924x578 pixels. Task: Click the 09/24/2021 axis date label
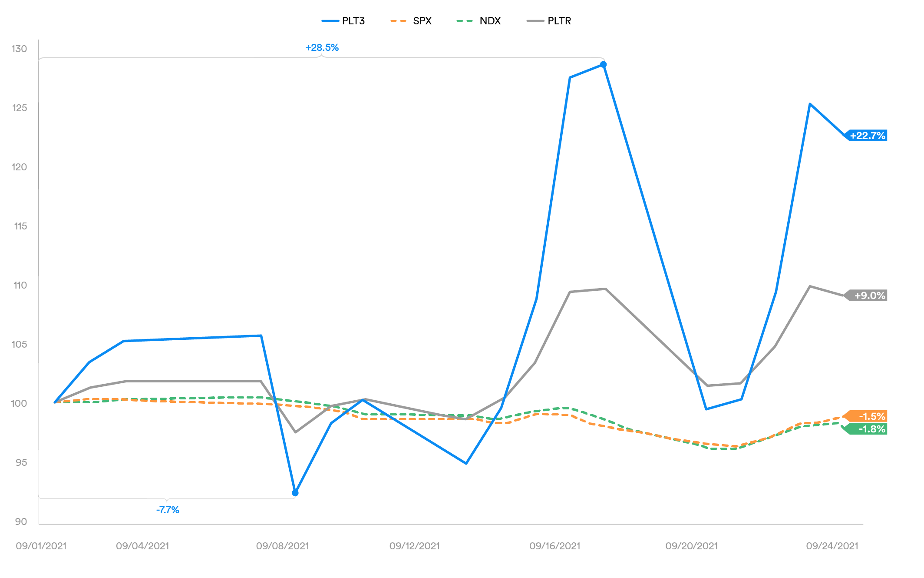pyautogui.click(x=832, y=546)
